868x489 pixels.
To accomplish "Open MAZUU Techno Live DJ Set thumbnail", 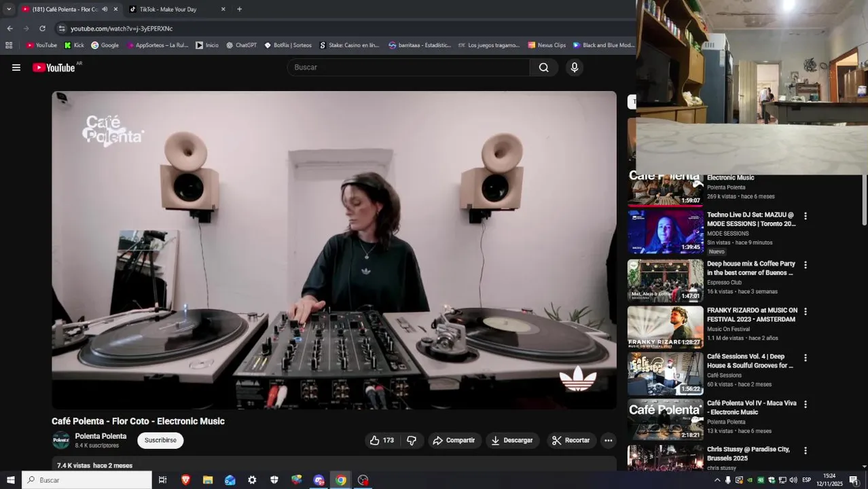I will tap(666, 232).
